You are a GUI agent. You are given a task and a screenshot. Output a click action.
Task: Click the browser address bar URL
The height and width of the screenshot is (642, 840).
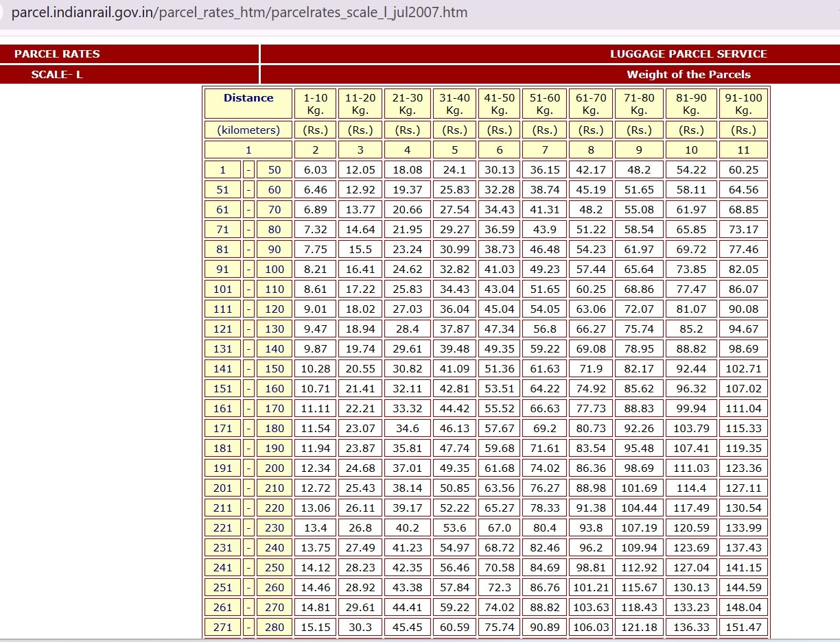coord(239,12)
